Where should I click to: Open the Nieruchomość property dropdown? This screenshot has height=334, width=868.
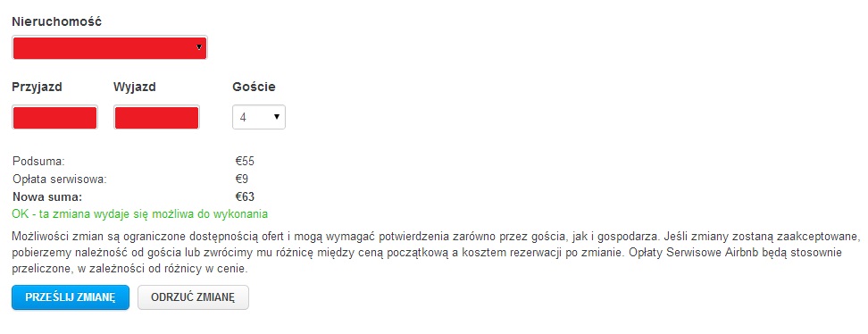[x=110, y=47]
